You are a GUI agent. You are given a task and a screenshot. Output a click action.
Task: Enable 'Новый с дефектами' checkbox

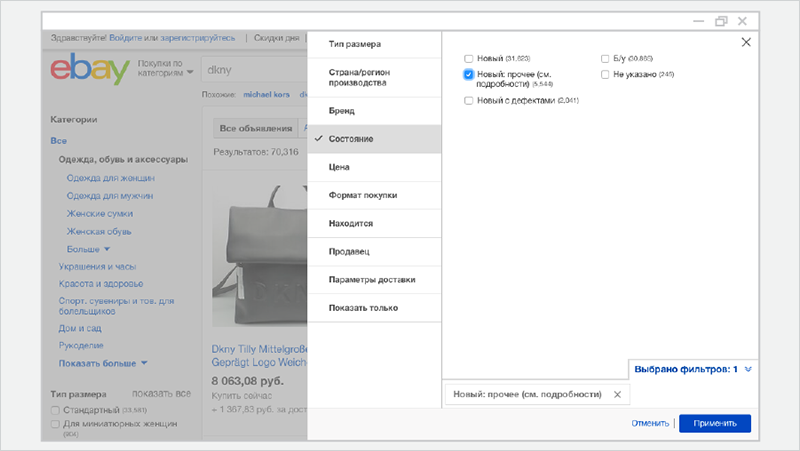(x=468, y=101)
